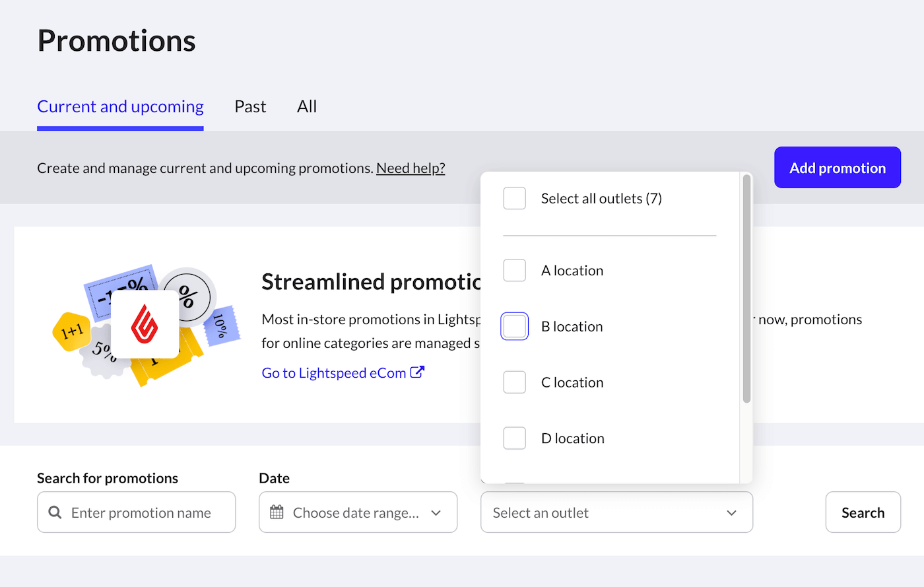
Task: Select the B location outlet checkbox
Action: (x=514, y=326)
